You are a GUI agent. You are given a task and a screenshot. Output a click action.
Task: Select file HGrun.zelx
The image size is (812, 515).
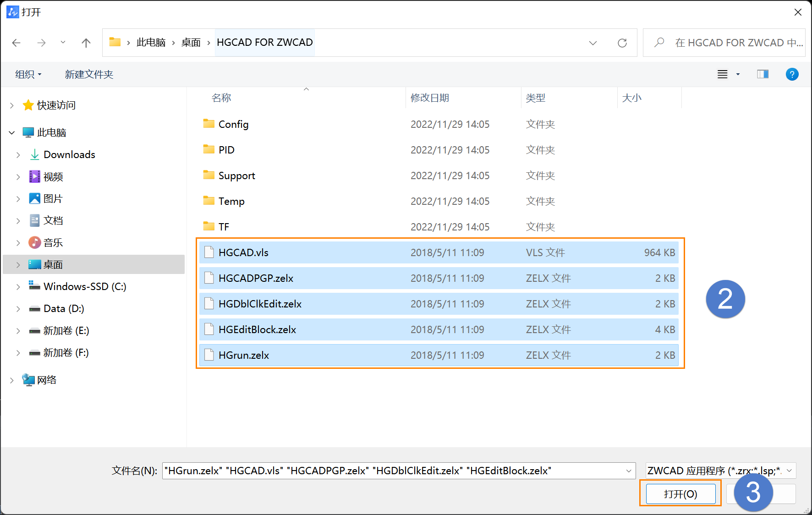point(439,355)
